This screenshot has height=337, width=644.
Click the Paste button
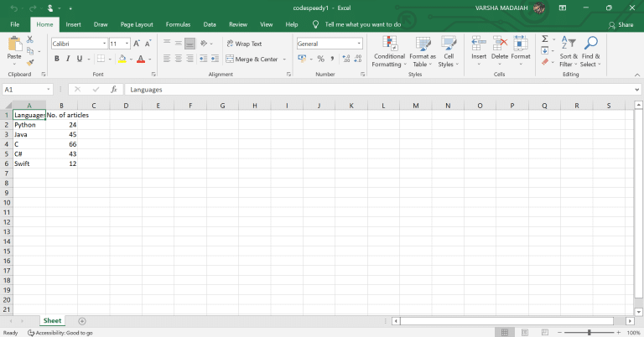point(13,50)
